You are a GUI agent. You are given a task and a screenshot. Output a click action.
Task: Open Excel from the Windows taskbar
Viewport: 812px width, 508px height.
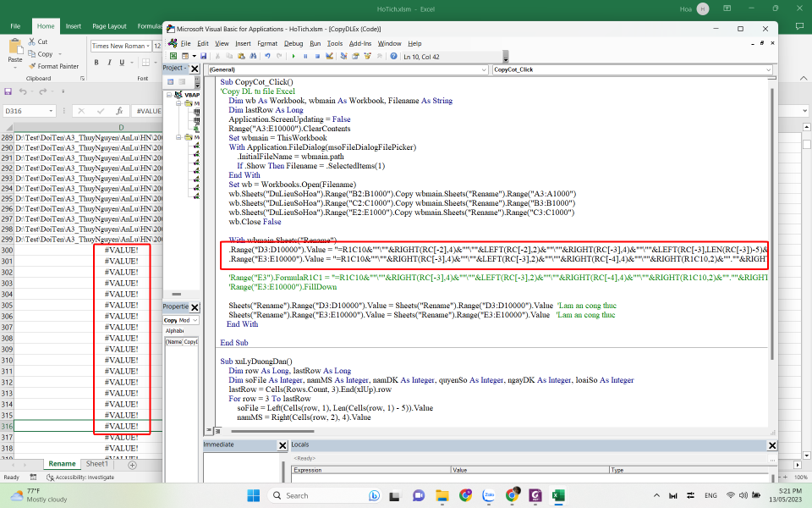(x=558, y=495)
